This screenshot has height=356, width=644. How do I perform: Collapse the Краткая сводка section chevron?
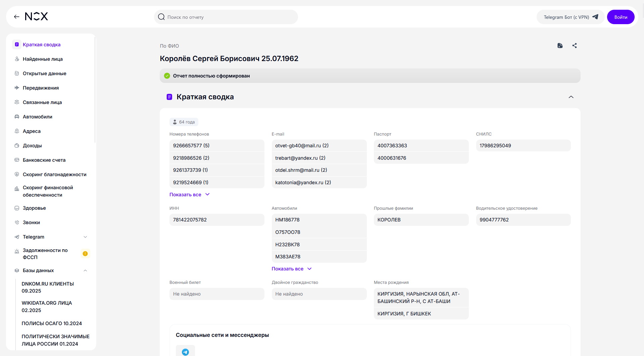pyautogui.click(x=571, y=97)
